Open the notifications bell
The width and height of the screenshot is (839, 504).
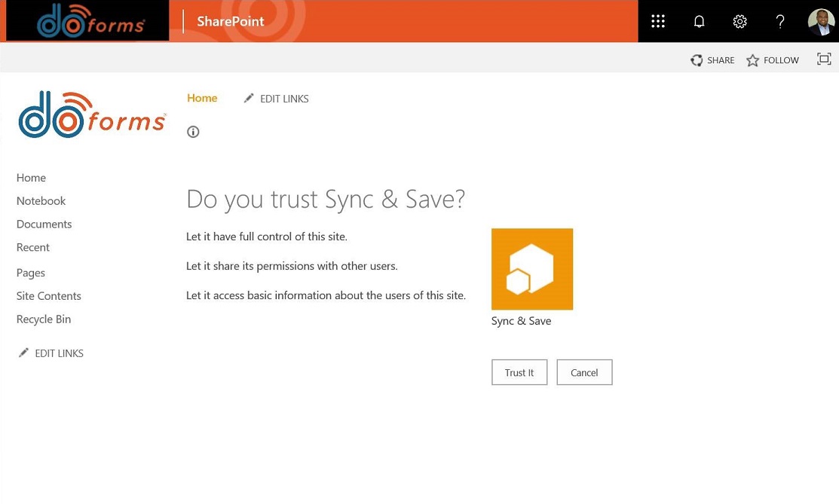pyautogui.click(x=699, y=21)
